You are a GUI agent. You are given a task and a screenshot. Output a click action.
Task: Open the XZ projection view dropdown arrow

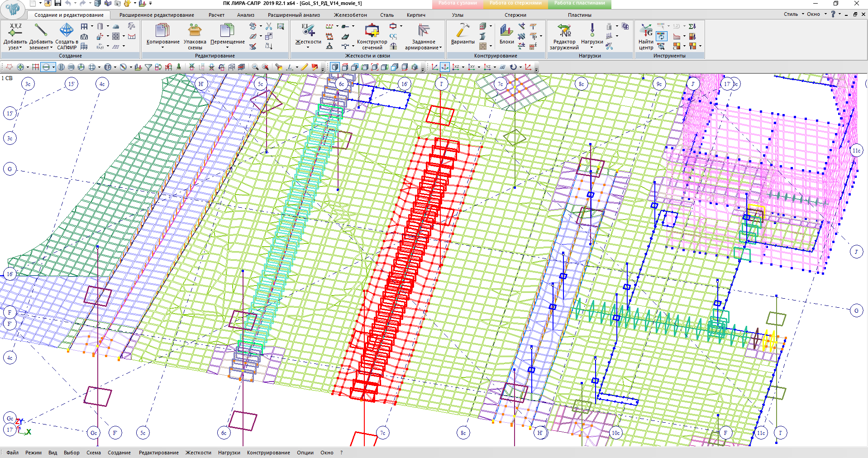[x=463, y=67]
